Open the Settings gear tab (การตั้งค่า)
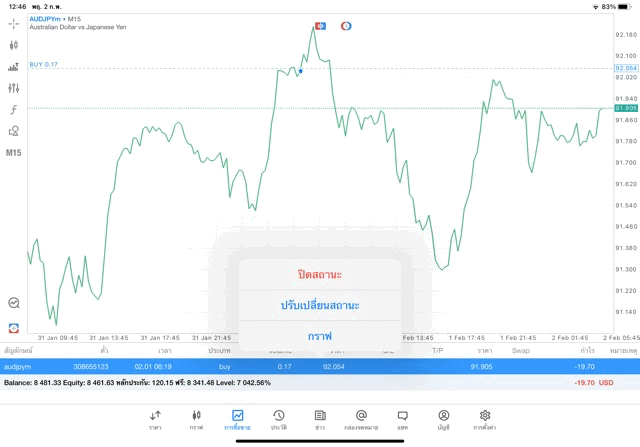This screenshot has width=640, height=447. click(485, 419)
